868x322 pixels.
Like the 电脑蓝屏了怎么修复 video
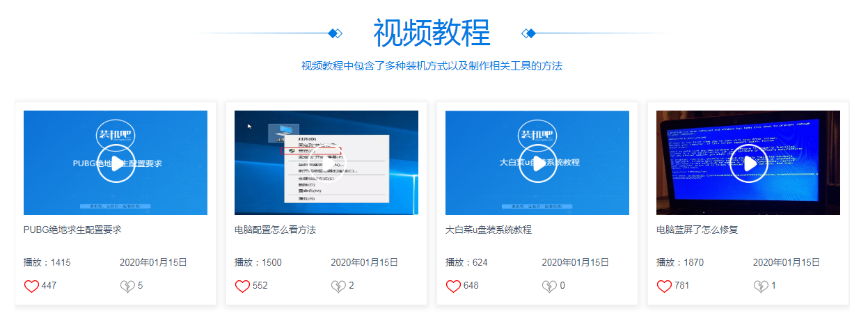[664, 286]
